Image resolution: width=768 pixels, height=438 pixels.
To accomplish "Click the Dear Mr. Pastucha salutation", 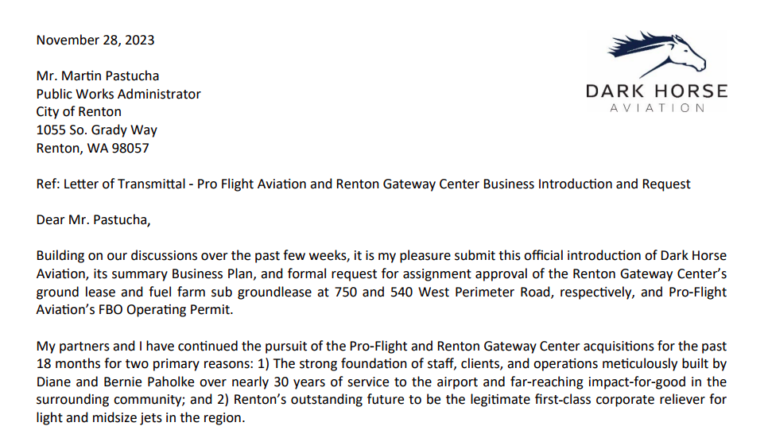I will pyautogui.click(x=101, y=220).
